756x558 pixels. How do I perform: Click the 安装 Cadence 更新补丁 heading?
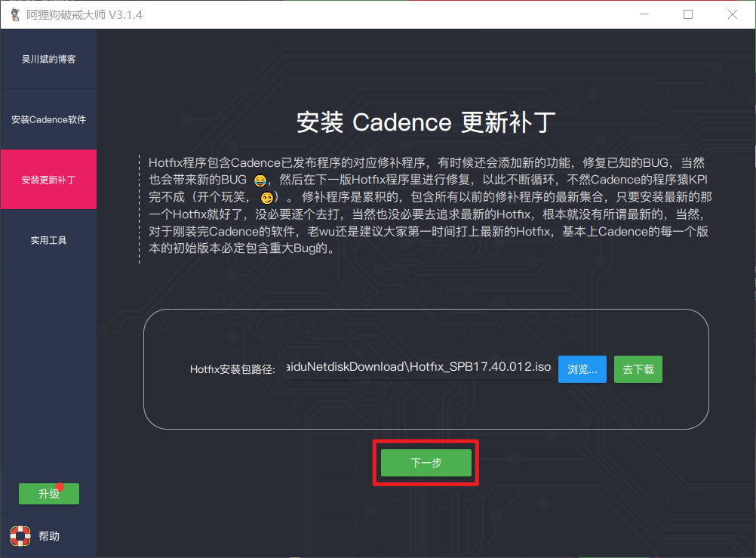(x=426, y=122)
